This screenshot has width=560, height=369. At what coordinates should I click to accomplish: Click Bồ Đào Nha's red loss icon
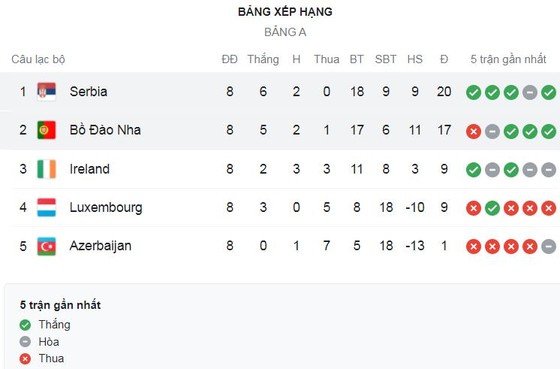474,131
